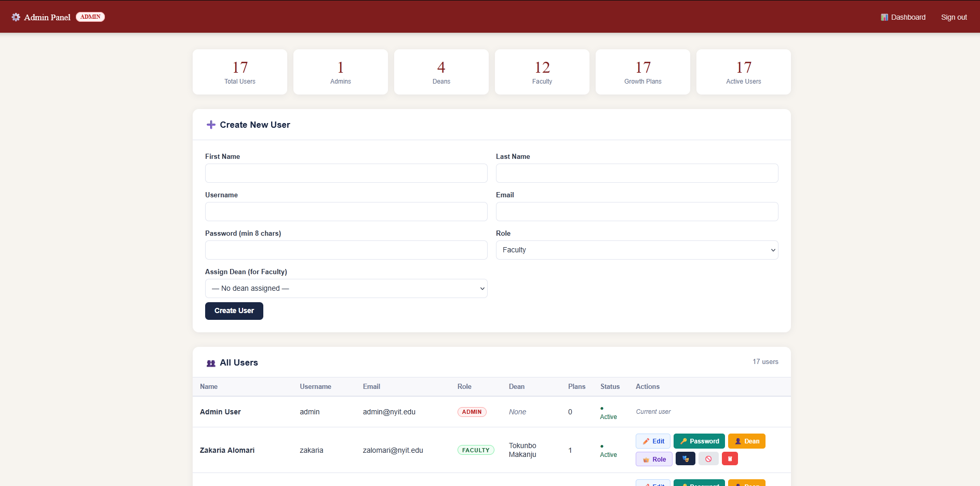Viewport: 980px width, 486px height.
Task: Edit Zakaria Alomari's user details
Action: 653,441
